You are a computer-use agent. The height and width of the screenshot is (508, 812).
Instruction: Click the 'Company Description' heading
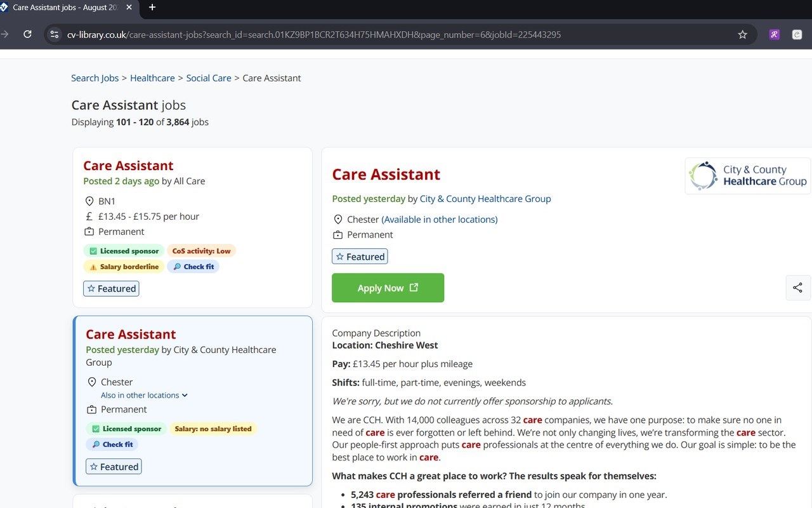pyautogui.click(x=376, y=333)
